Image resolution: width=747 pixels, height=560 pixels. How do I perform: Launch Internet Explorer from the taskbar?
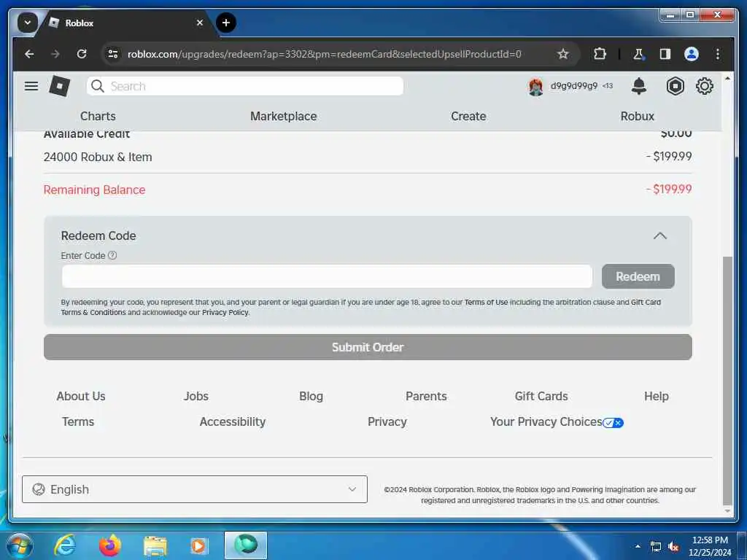click(65, 545)
